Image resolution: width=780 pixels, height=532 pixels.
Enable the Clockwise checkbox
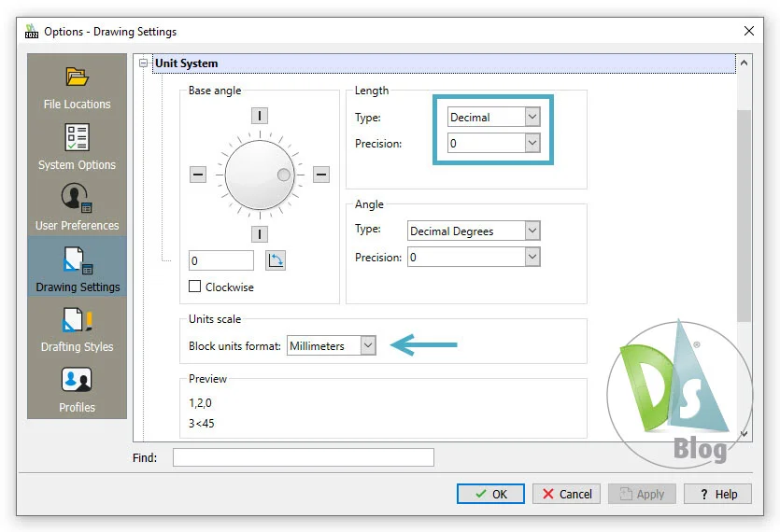(x=195, y=287)
